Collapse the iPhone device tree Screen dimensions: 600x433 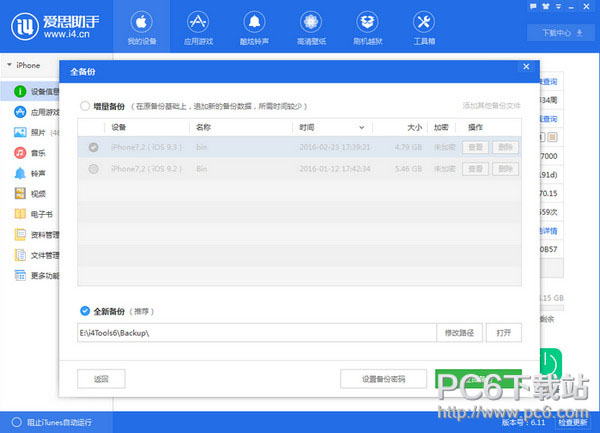point(10,65)
